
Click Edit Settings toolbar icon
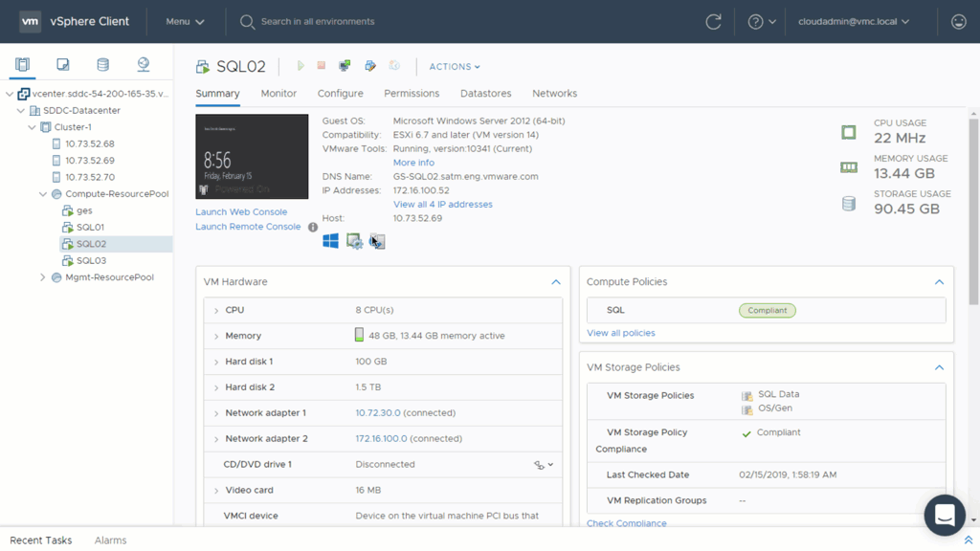coord(370,66)
